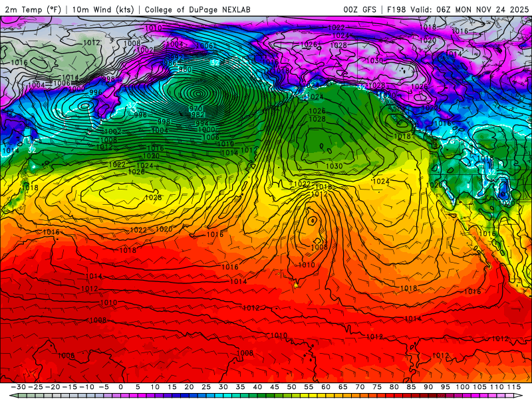
Task: Select the center of the 996 low off Kamchatka
Action: (x=84, y=106)
